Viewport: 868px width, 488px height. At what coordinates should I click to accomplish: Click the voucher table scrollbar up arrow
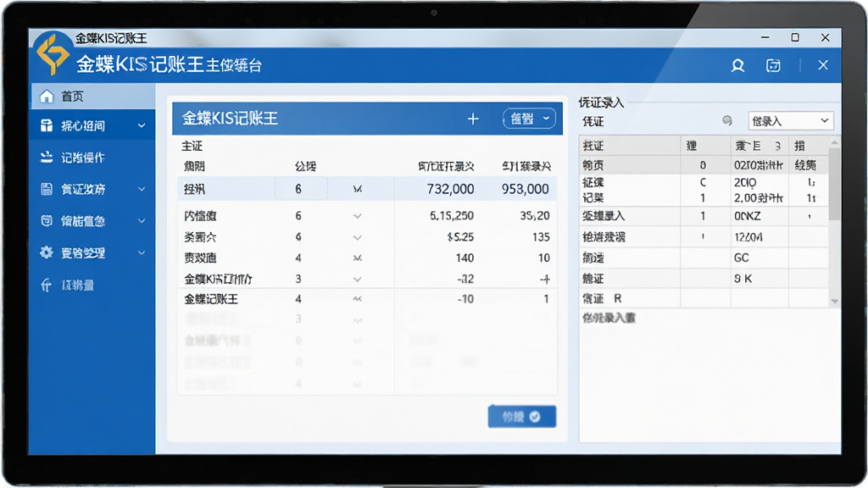click(834, 142)
